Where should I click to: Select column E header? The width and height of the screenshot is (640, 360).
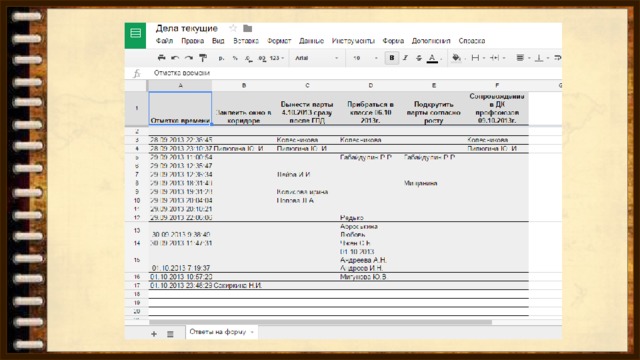[433, 85]
